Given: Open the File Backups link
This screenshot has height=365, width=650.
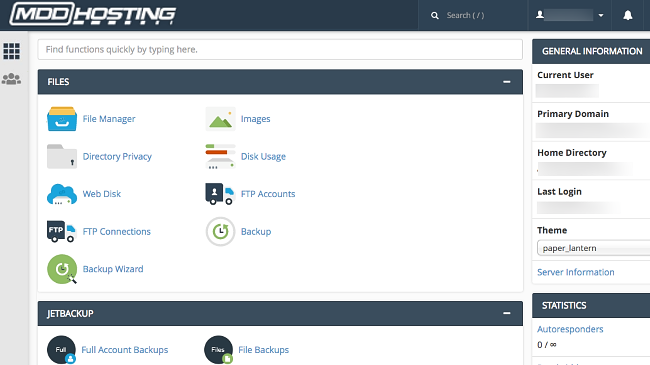Looking at the screenshot, I should click(264, 350).
